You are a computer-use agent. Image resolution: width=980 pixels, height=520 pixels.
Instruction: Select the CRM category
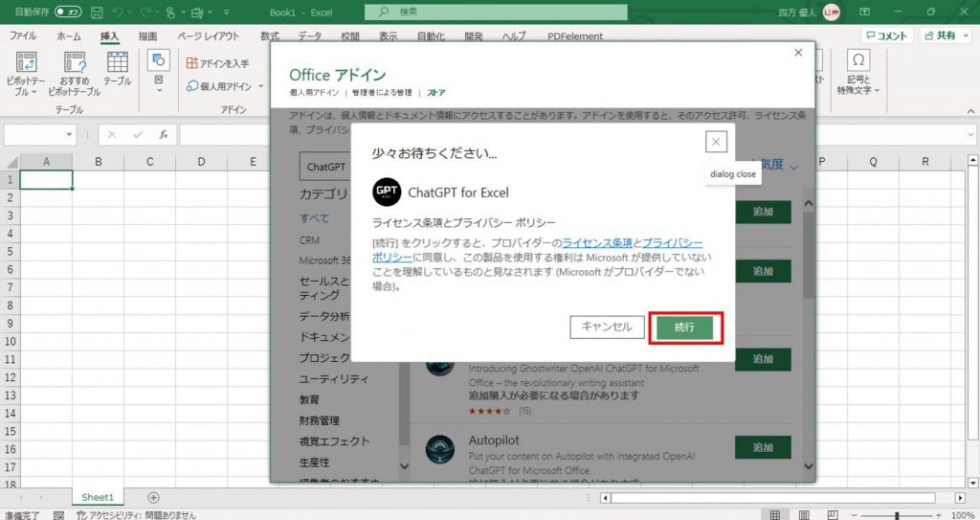click(x=309, y=240)
